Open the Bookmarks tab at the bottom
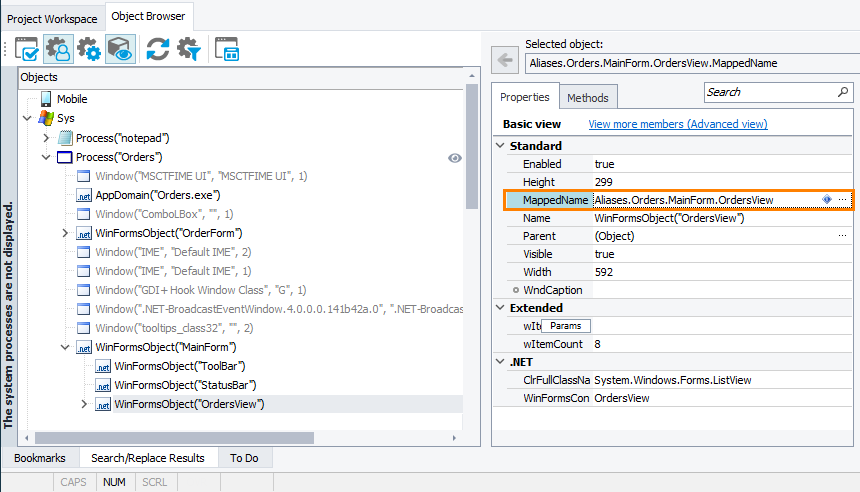The height and width of the screenshot is (492, 860). pyautogui.click(x=40, y=458)
